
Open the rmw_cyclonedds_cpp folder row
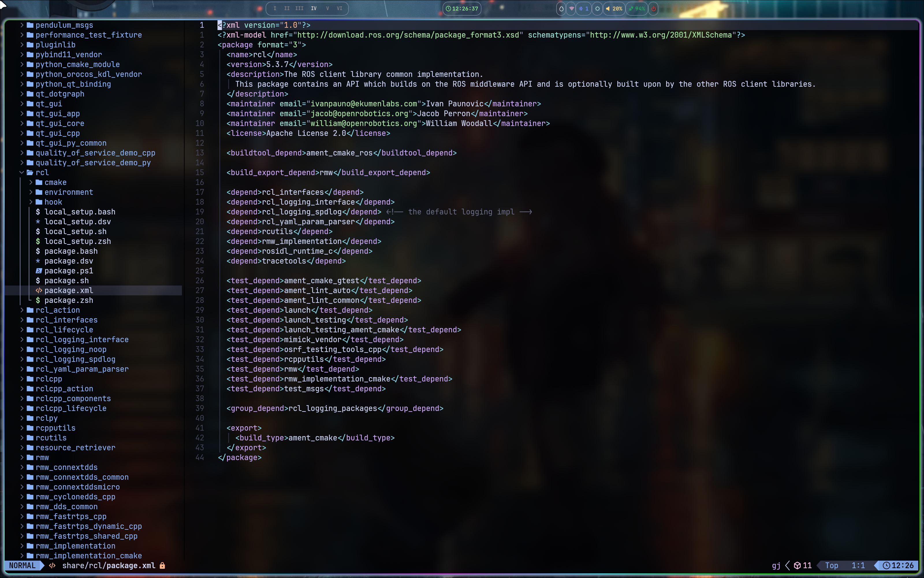[x=94, y=497]
